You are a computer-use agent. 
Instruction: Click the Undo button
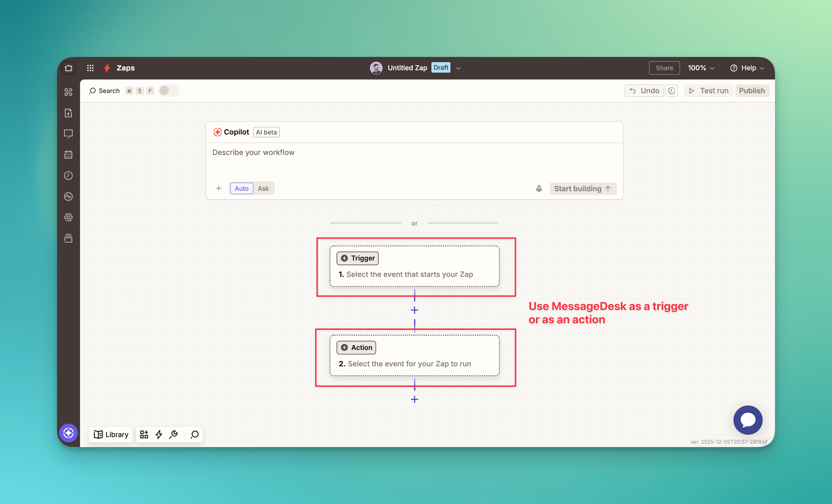pyautogui.click(x=644, y=91)
